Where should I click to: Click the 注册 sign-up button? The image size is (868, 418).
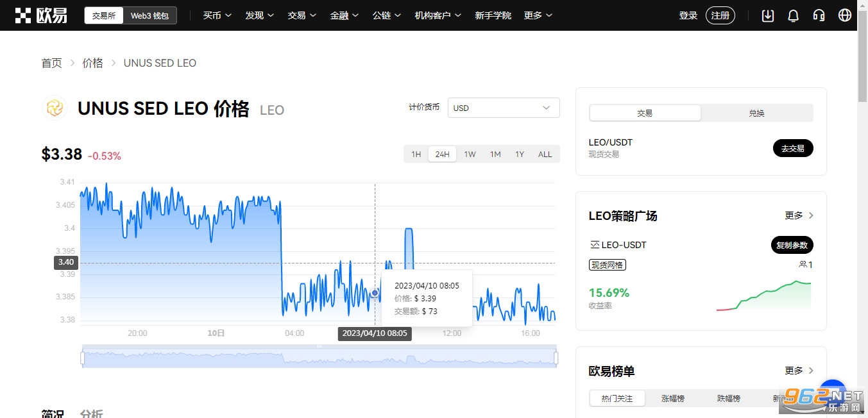(x=720, y=15)
